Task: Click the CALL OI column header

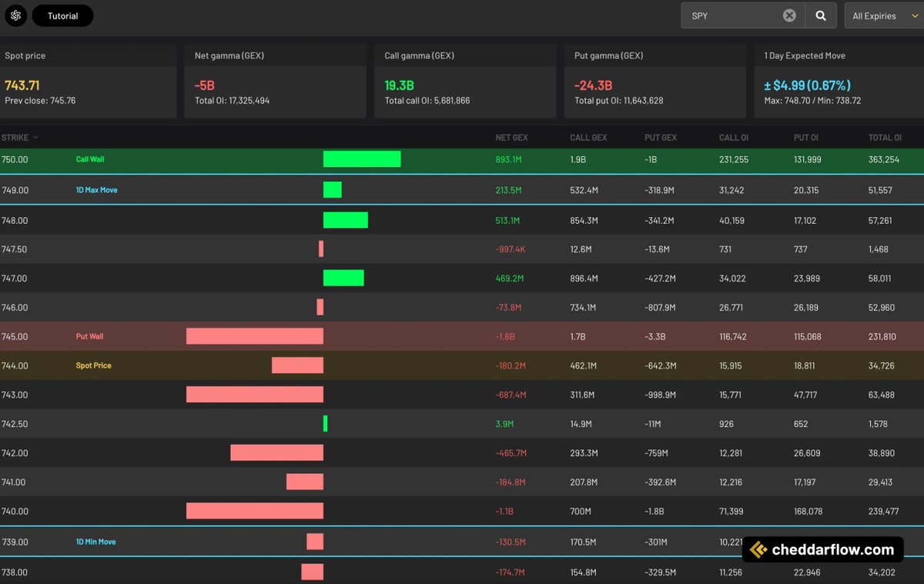Action: point(735,138)
